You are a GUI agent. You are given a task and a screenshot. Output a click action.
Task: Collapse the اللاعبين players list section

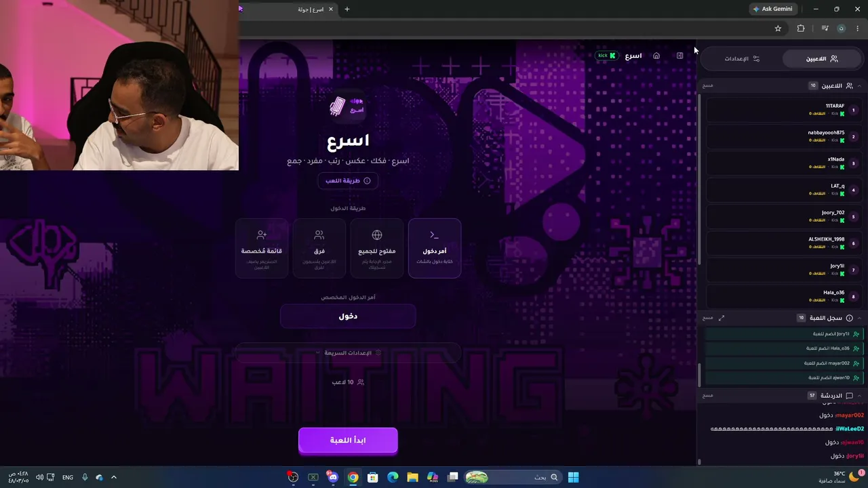pos(859,86)
